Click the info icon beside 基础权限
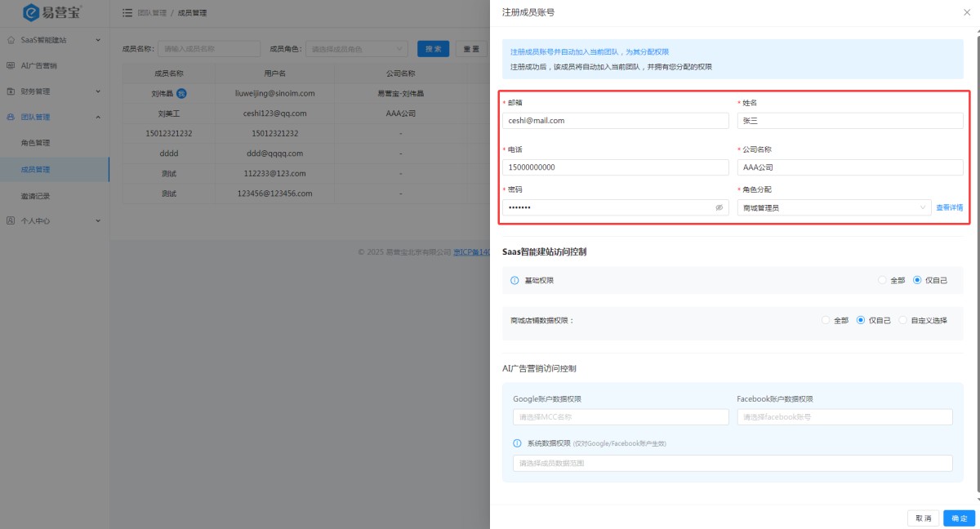The width and height of the screenshot is (980, 529). point(514,280)
